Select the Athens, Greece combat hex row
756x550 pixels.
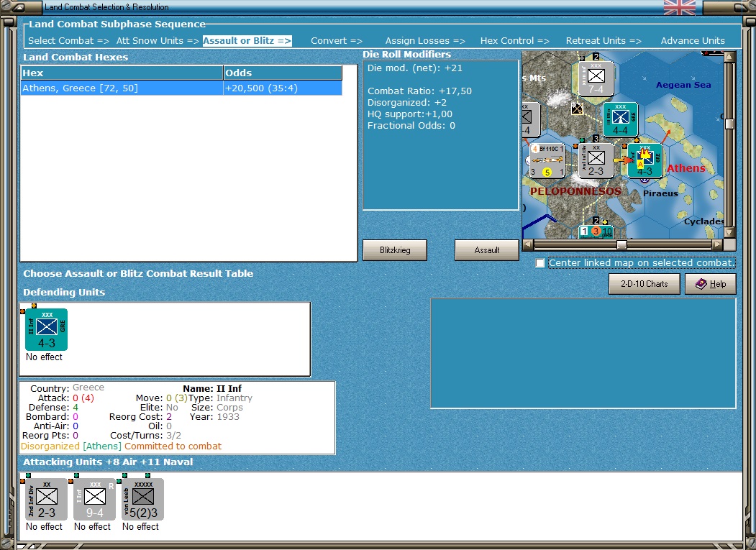tap(181, 88)
